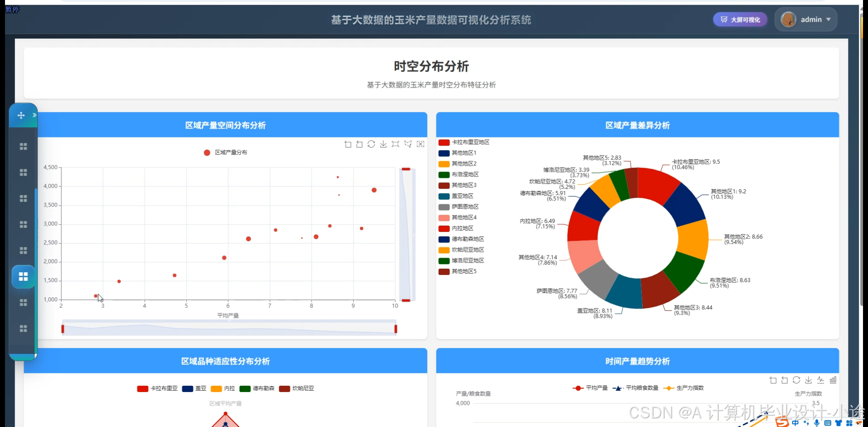Toggle 其他地区1 pie legend item

pos(457,153)
